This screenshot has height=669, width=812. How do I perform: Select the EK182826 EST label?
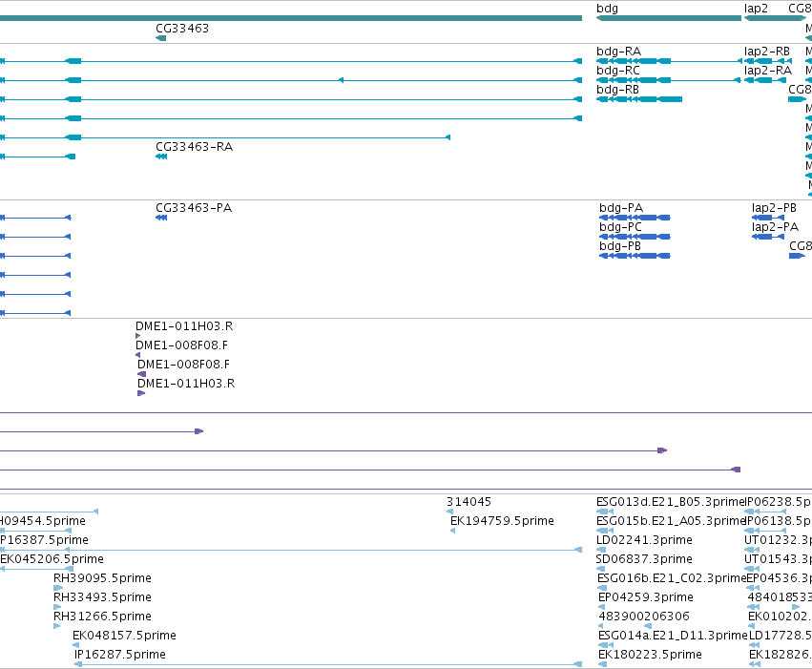[x=781, y=655]
